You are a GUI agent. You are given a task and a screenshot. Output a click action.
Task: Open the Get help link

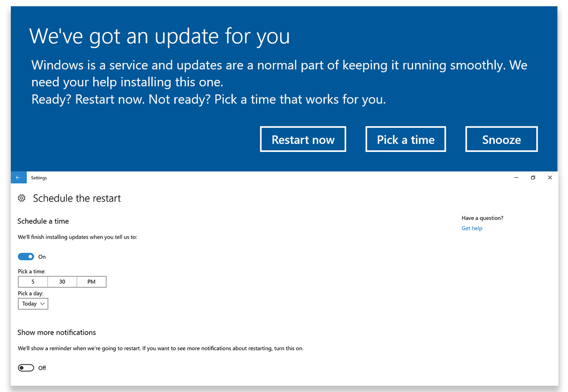click(x=472, y=228)
